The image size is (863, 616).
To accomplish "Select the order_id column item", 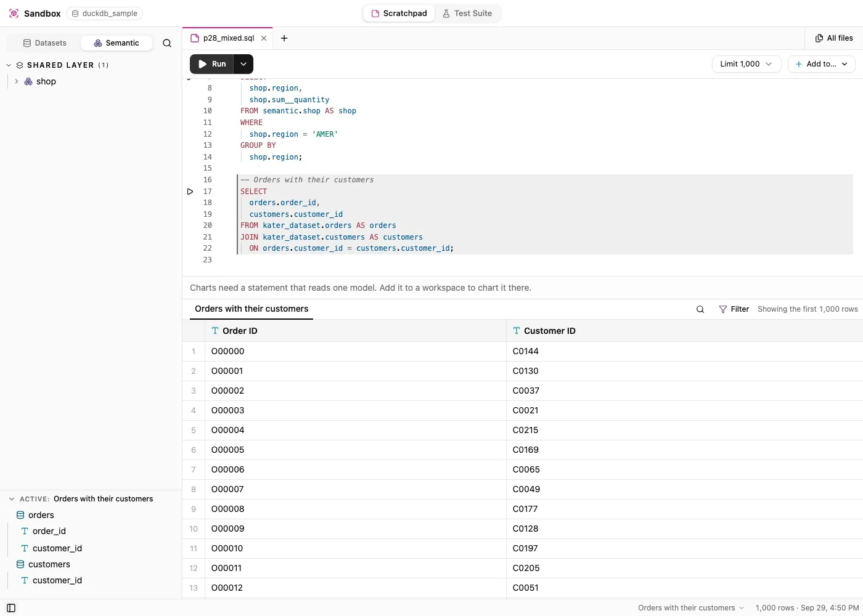I will (x=49, y=531).
